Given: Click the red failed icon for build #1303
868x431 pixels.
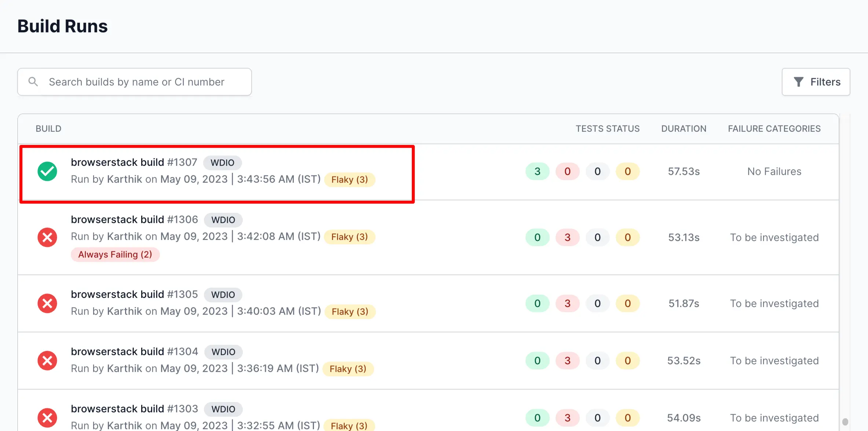Looking at the screenshot, I should [x=47, y=418].
